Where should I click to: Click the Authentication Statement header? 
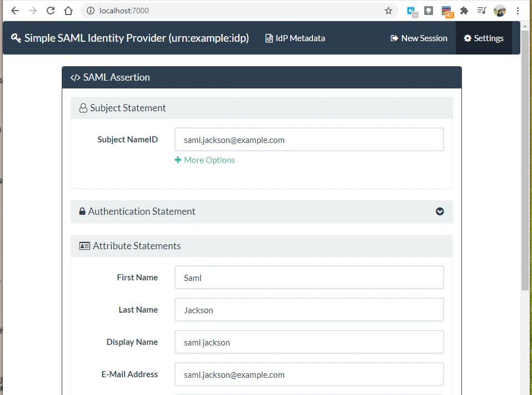pos(262,211)
